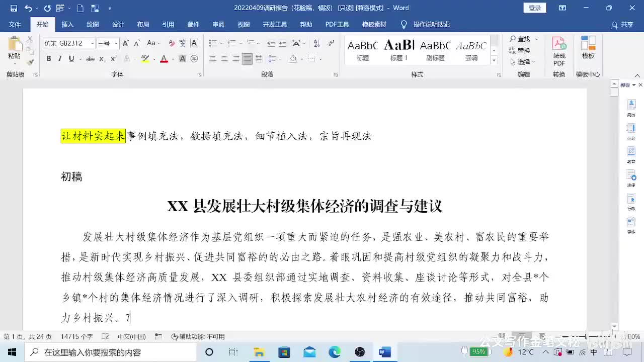Expand the bullet list dropdown arrow

point(221,43)
